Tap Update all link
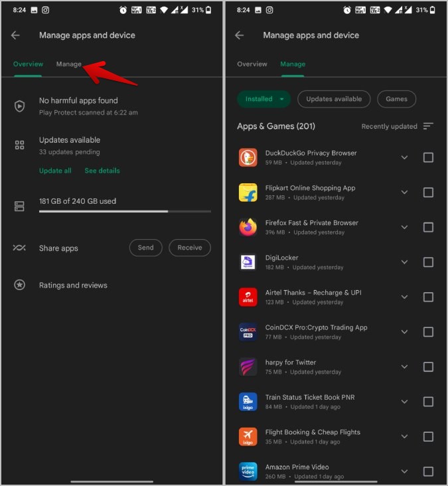448x486 pixels. tap(55, 171)
